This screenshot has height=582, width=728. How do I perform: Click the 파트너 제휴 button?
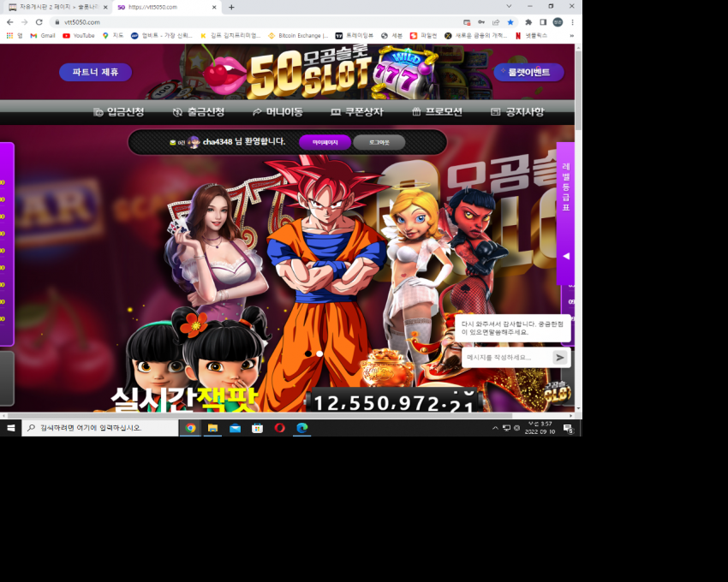pyautogui.click(x=96, y=72)
